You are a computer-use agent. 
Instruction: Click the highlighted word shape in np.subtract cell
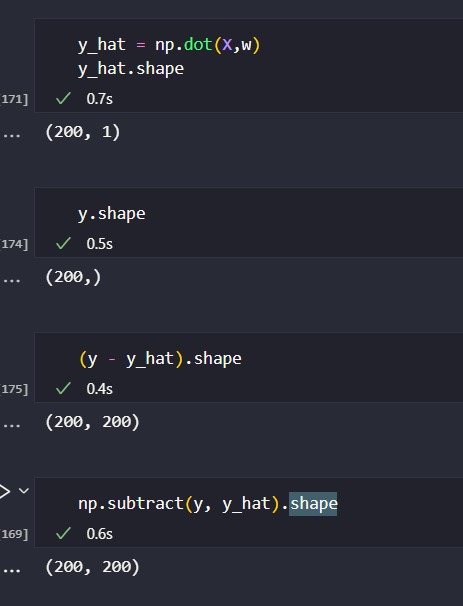313,504
